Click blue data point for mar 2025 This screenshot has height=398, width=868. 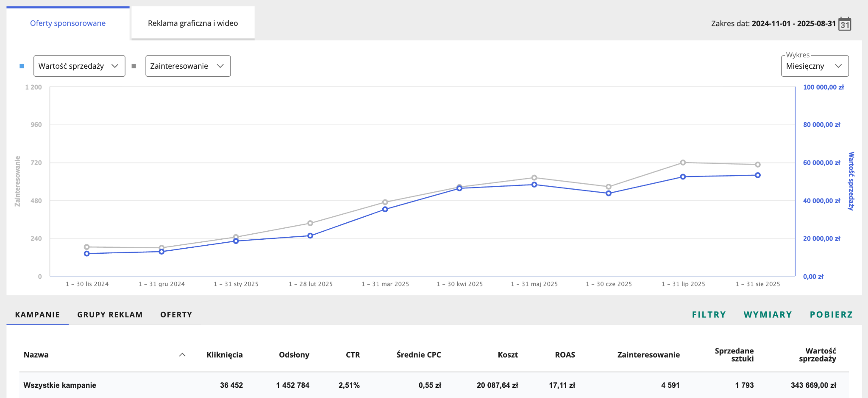[x=385, y=209]
